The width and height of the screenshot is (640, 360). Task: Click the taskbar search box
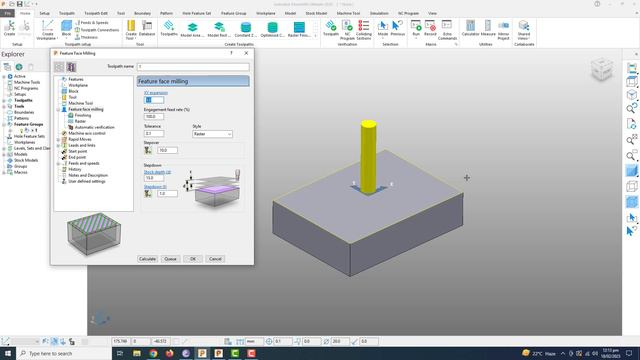(x=64, y=353)
